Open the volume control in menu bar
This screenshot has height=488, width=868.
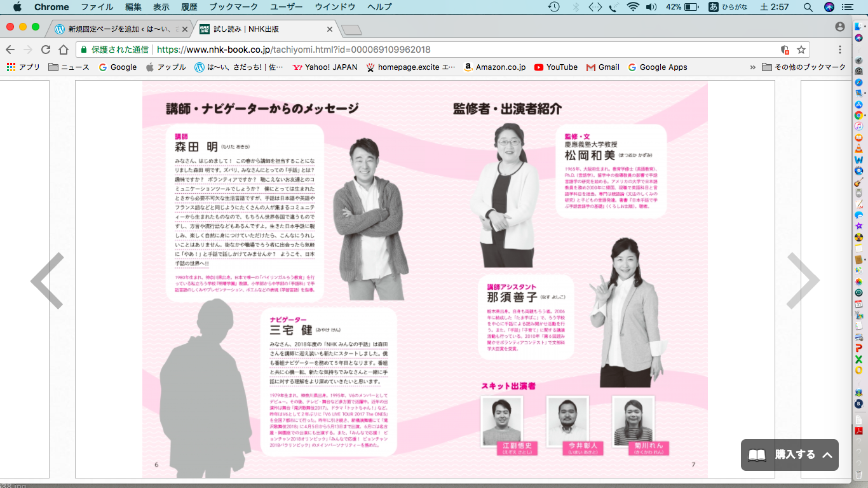651,7
